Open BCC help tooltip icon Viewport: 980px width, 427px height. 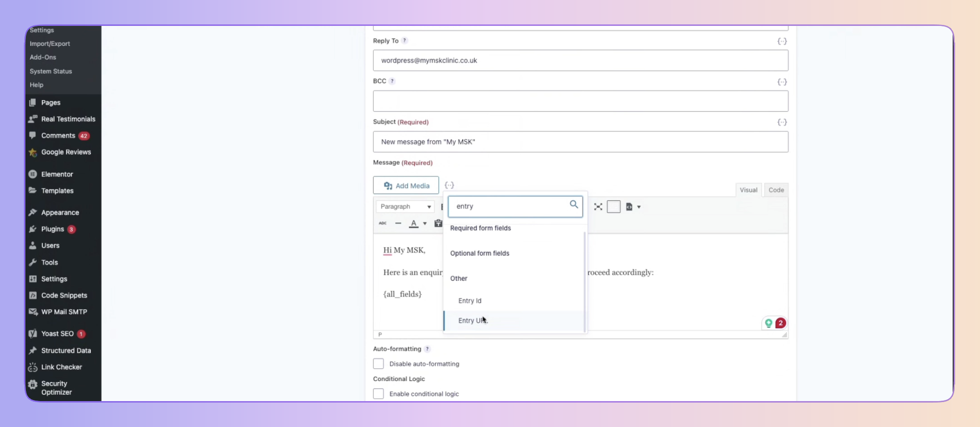[x=392, y=81]
